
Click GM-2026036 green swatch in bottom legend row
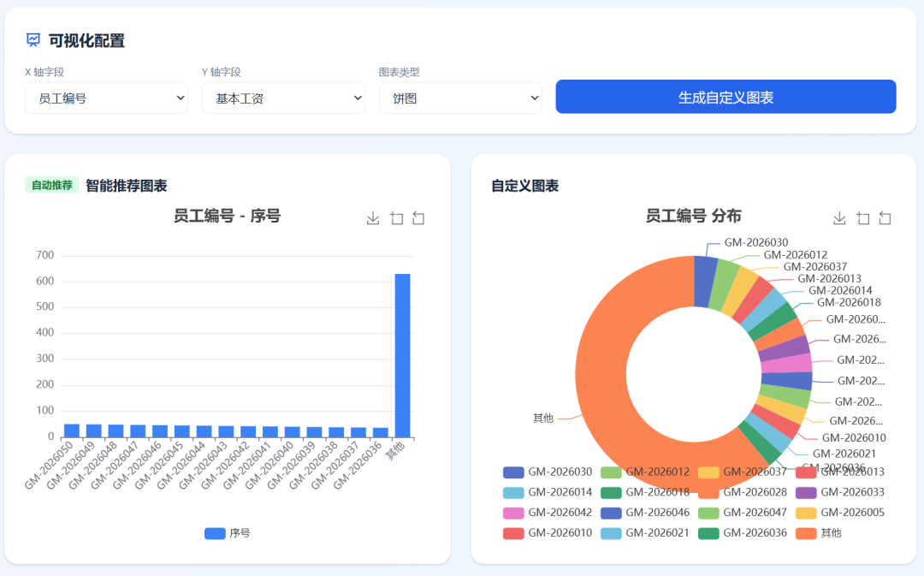(x=708, y=533)
